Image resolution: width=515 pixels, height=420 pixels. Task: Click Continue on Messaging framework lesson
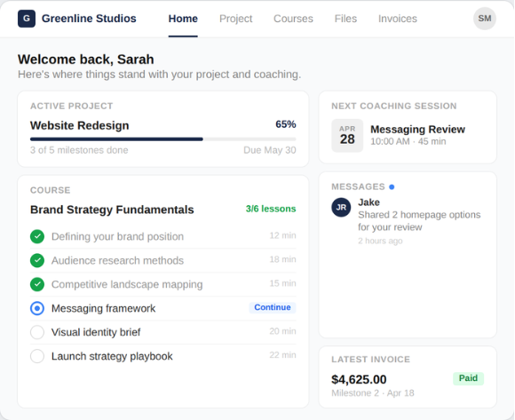tap(273, 307)
